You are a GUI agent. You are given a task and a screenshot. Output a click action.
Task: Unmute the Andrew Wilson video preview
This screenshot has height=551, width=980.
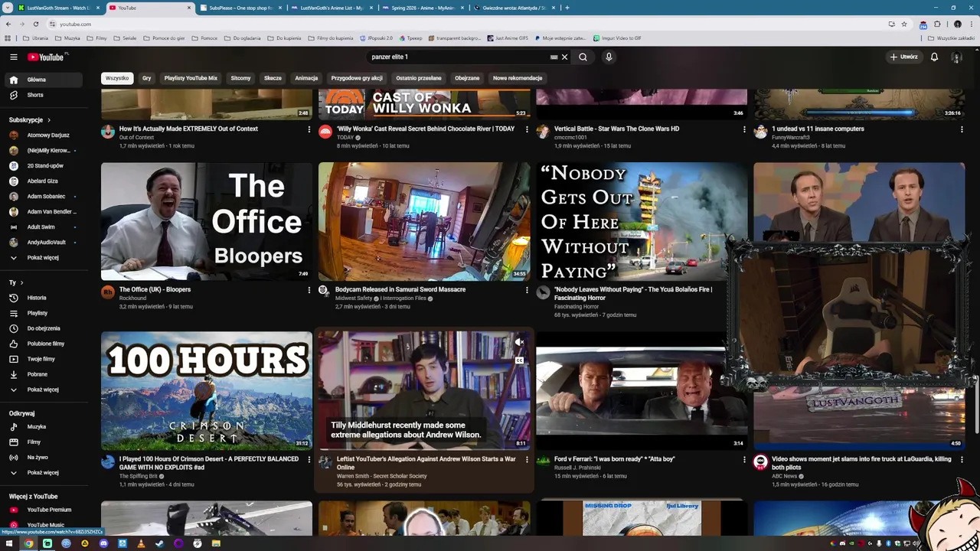pos(519,342)
